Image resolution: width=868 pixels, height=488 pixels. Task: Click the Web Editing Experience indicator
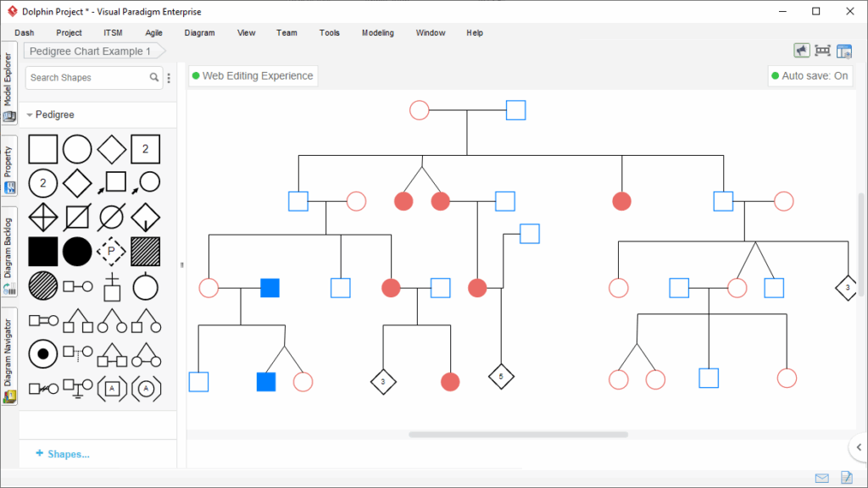pyautogui.click(x=253, y=75)
